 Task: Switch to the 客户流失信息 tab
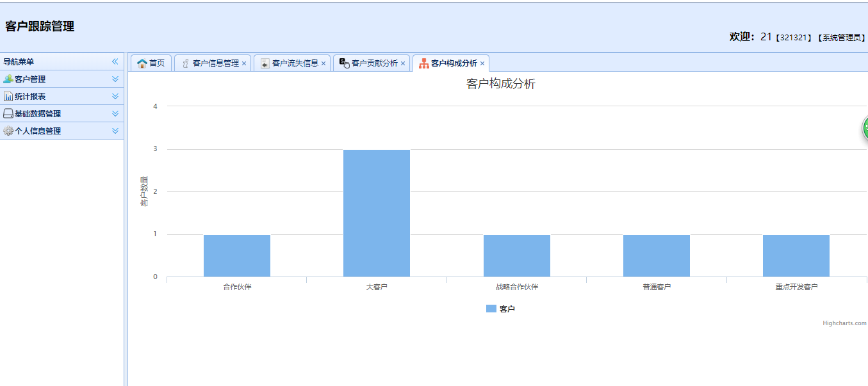pos(295,63)
